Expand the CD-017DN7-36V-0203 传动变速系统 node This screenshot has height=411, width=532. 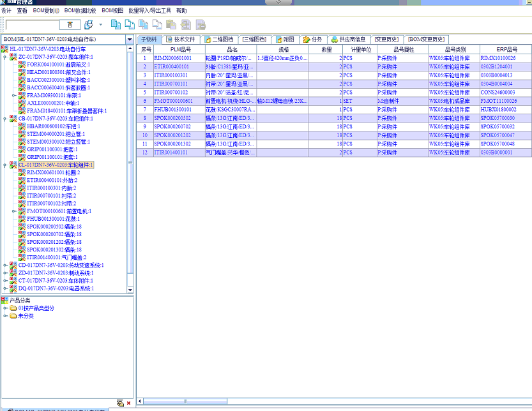(x=5, y=265)
